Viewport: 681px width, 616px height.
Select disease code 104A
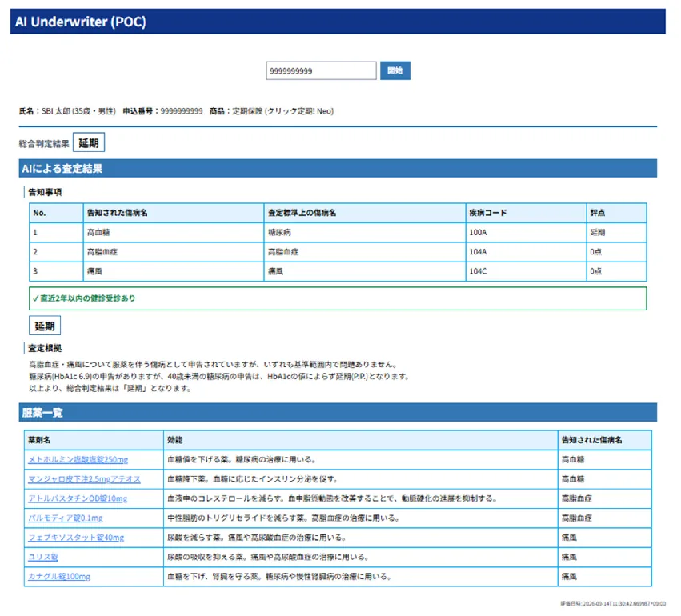coord(526,252)
